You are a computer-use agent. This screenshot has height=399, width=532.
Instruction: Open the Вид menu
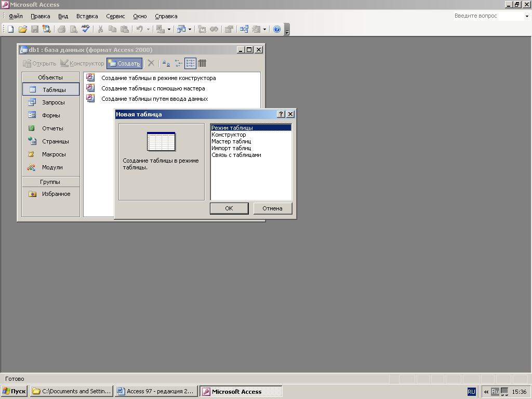click(63, 16)
